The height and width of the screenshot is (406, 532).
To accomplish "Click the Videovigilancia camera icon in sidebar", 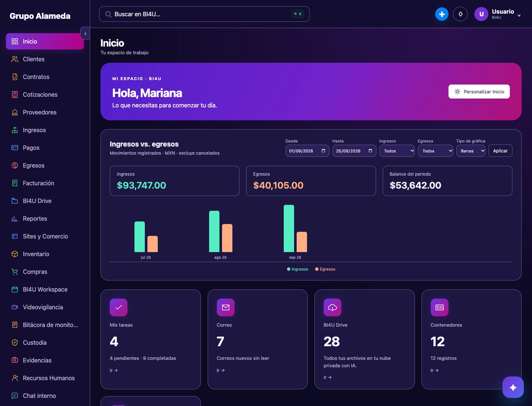I will pyautogui.click(x=15, y=307).
